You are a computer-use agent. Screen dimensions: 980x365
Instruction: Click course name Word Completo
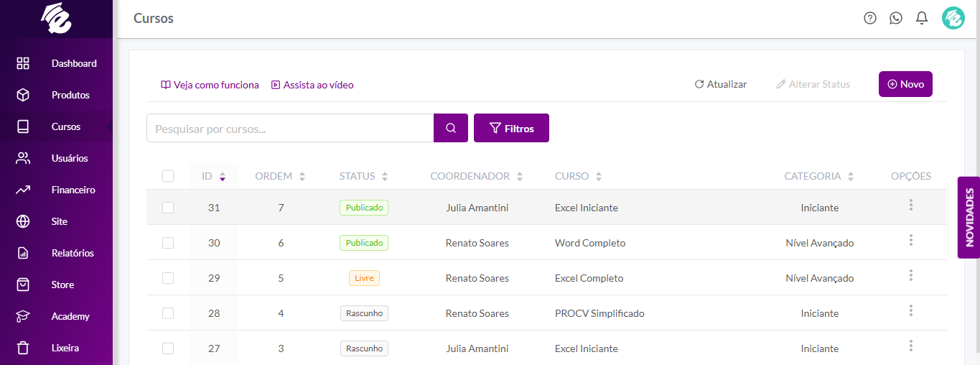coord(590,243)
